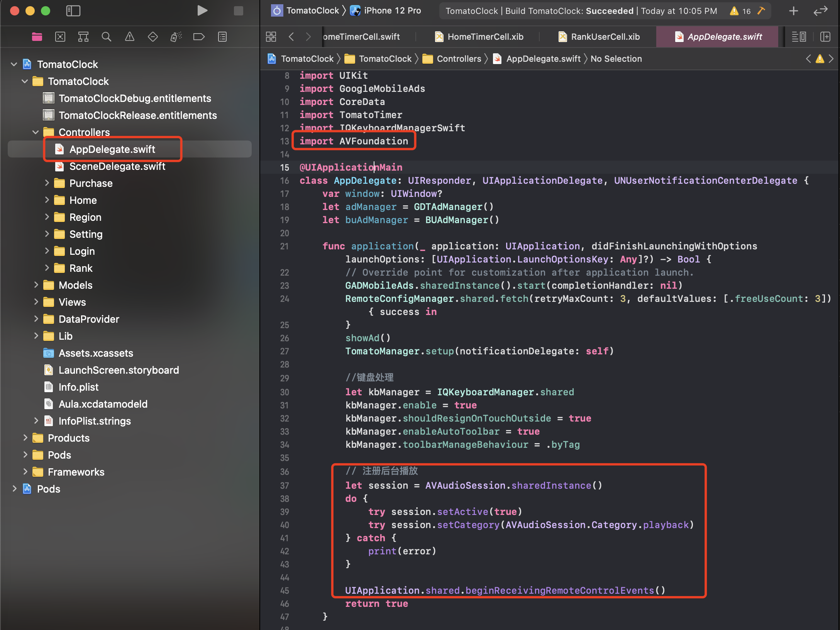Click the 16 warnings indicator
The width and height of the screenshot is (840, 630).
pyautogui.click(x=740, y=11)
